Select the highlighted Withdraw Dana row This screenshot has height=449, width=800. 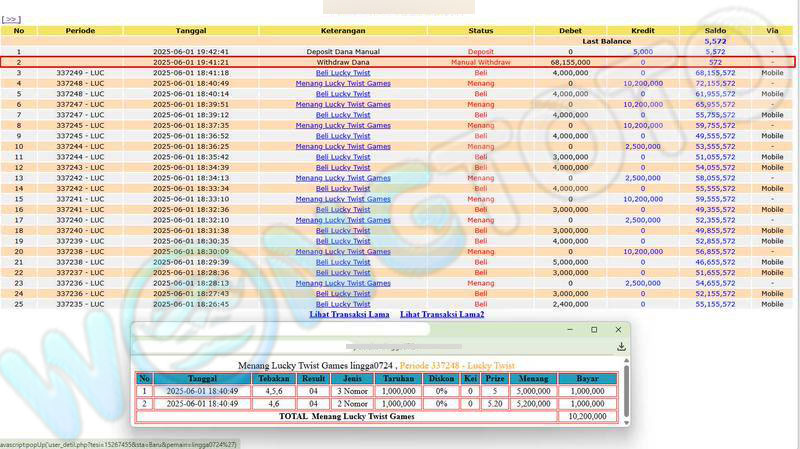(343, 62)
